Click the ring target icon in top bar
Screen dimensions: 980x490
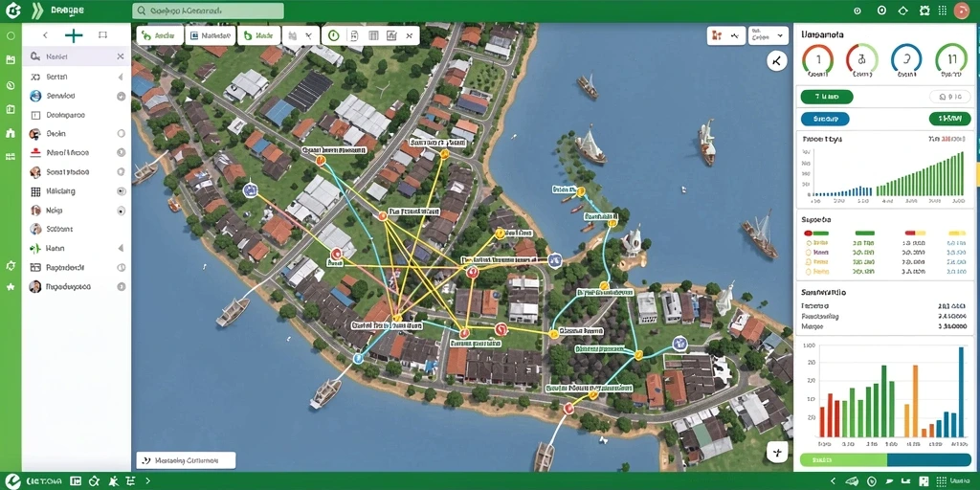[881, 10]
